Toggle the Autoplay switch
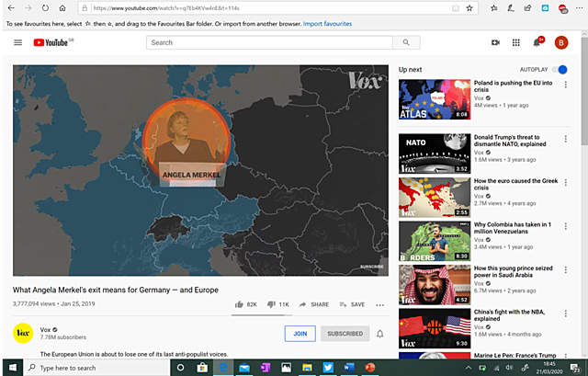 tap(560, 70)
